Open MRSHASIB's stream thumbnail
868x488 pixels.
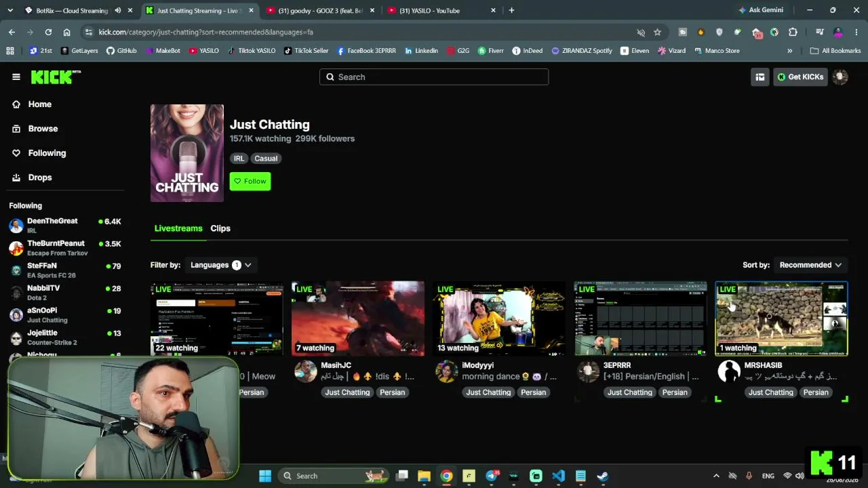point(781,319)
